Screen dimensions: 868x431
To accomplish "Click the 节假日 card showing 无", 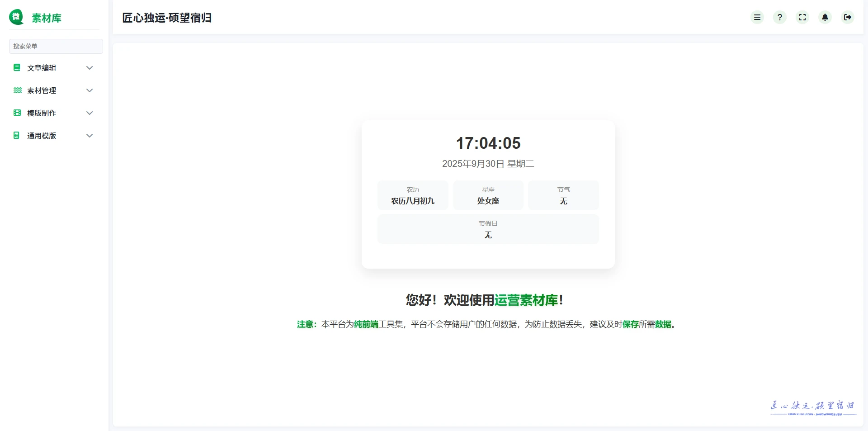I will click(488, 229).
